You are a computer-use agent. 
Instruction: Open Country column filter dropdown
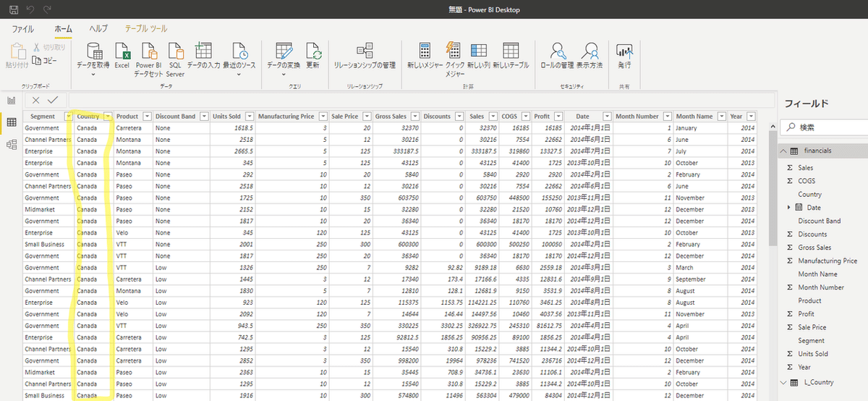(x=108, y=117)
